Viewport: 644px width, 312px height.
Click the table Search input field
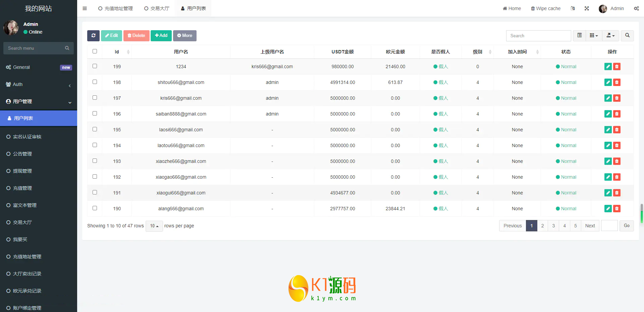click(538, 36)
